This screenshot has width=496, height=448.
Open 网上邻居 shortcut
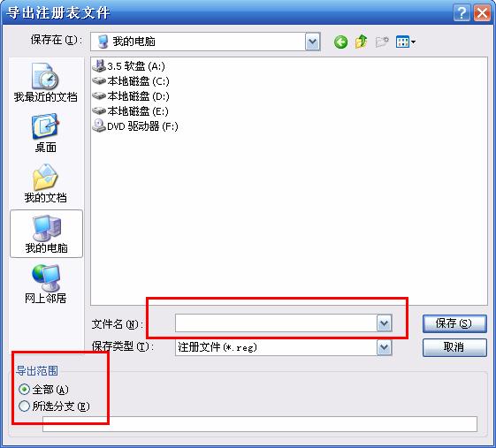click(46, 284)
